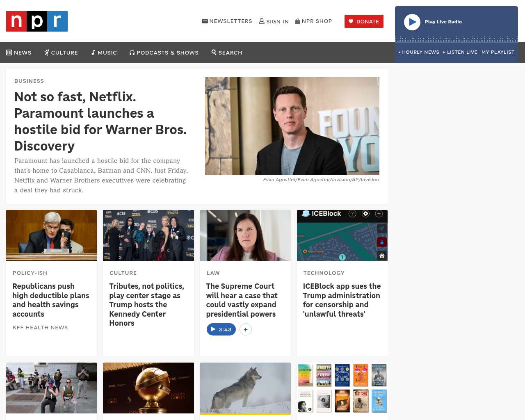Screen dimensions: 525x420
Task: Open the book covers collage thumbnail
Action: click(342, 388)
